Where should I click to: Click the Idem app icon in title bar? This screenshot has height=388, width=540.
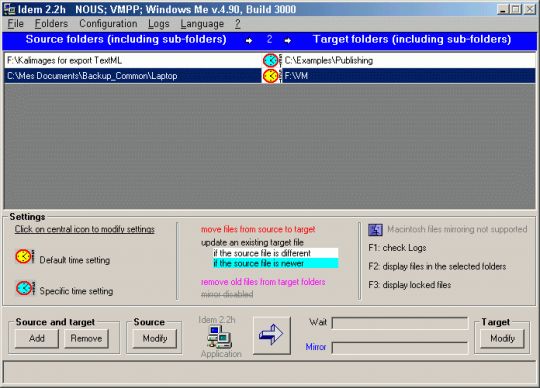coord(10,9)
